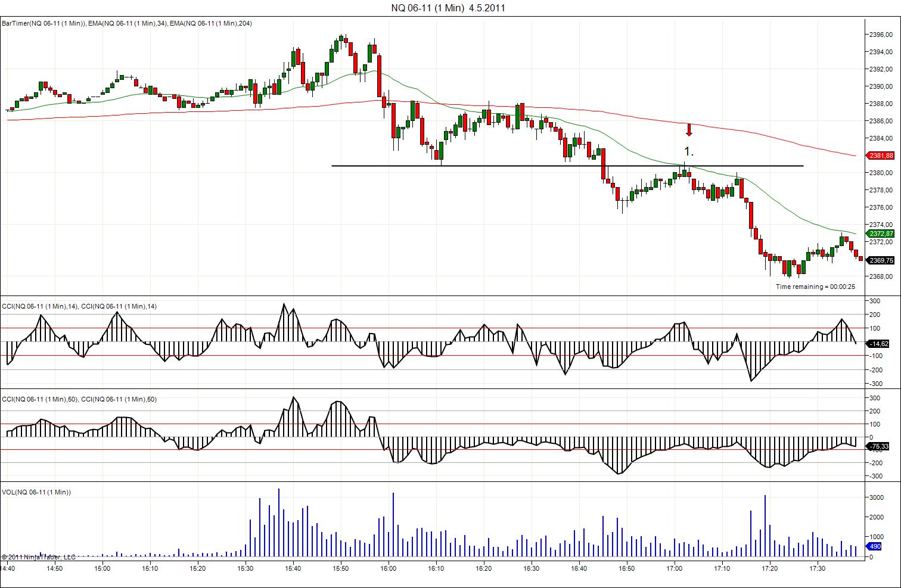This screenshot has width=901, height=588.
Task: Click the 16:30 time axis label
Action: 531,568
